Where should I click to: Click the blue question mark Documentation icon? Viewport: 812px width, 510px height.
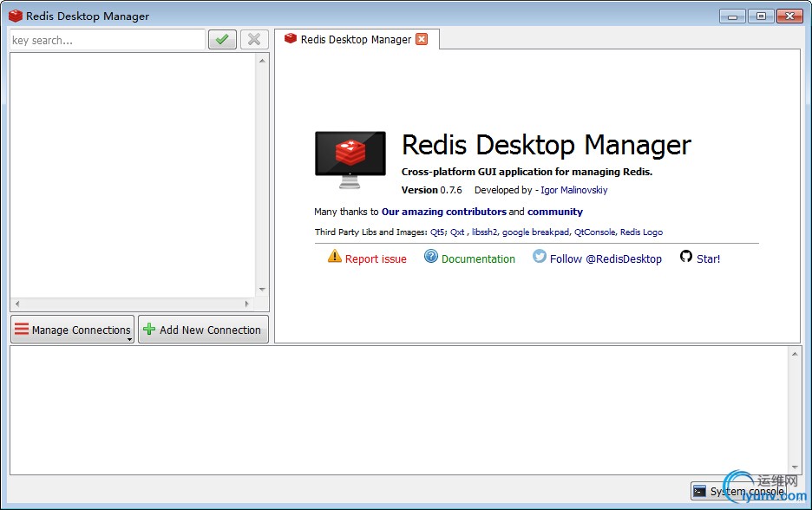(431, 256)
